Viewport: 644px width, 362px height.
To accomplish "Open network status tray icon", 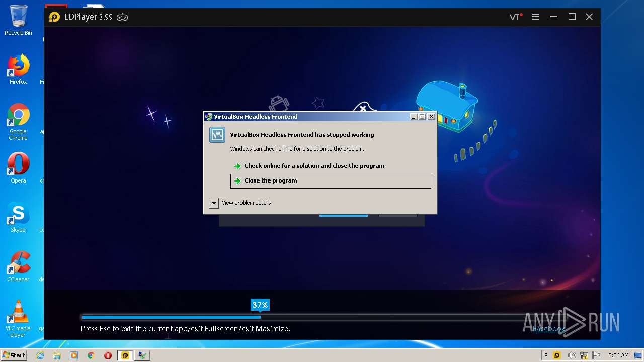I will [584, 355].
